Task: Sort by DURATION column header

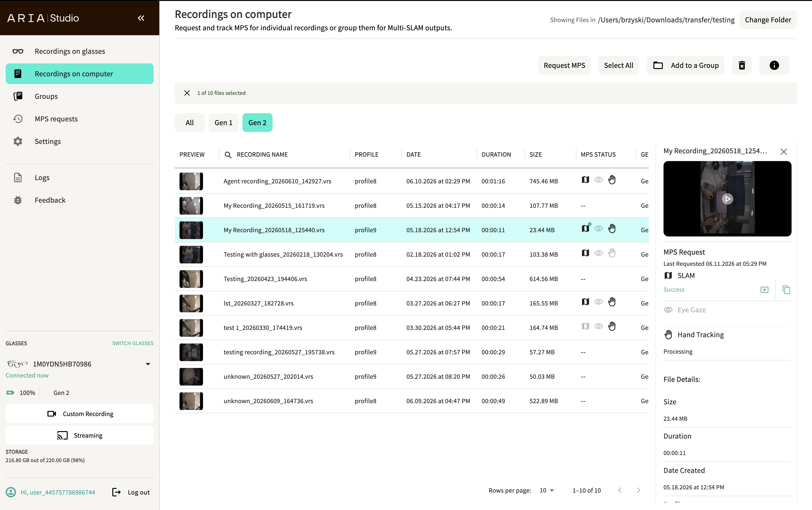Action: click(496, 155)
